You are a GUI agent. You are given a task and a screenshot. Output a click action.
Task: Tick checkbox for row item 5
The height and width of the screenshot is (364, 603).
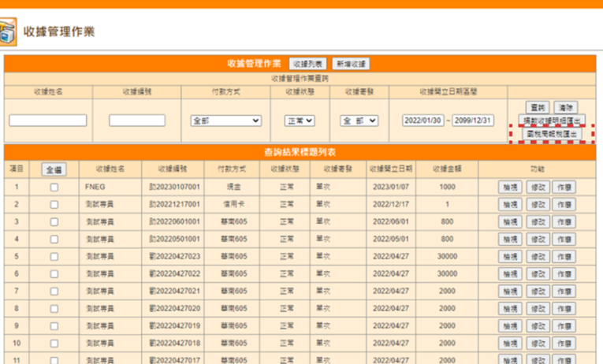click(x=54, y=257)
